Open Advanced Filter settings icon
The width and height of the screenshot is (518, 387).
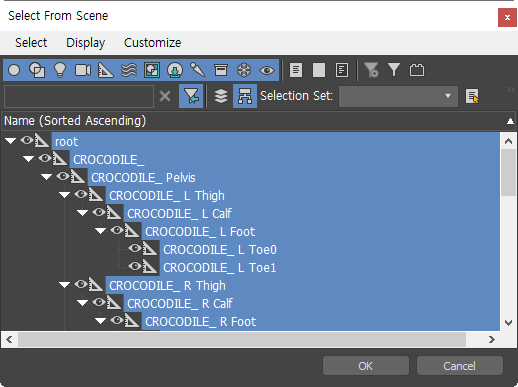click(371, 70)
